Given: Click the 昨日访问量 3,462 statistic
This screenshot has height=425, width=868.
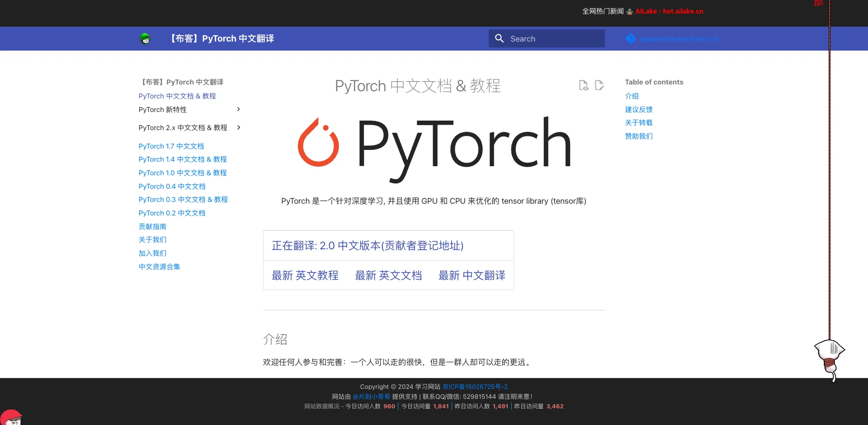Looking at the screenshot, I should 539,406.
